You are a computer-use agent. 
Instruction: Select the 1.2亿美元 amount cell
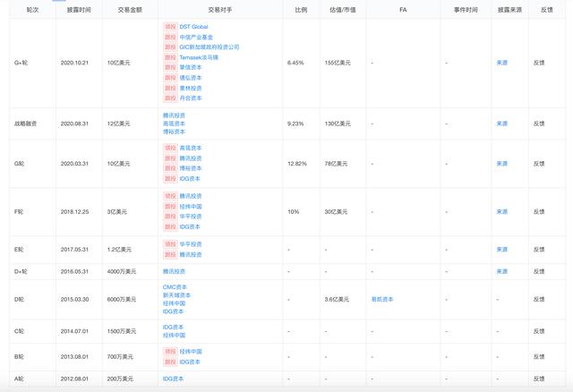click(x=119, y=249)
